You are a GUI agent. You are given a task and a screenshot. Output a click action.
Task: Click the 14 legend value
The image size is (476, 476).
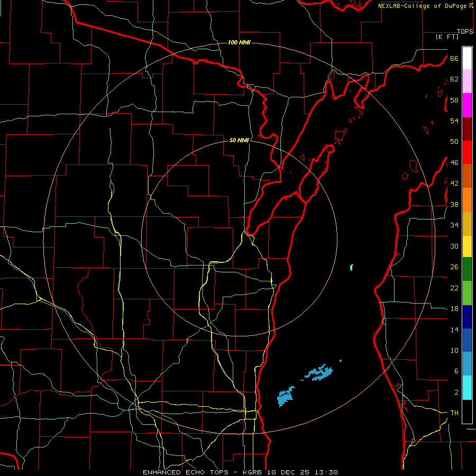[x=454, y=329]
